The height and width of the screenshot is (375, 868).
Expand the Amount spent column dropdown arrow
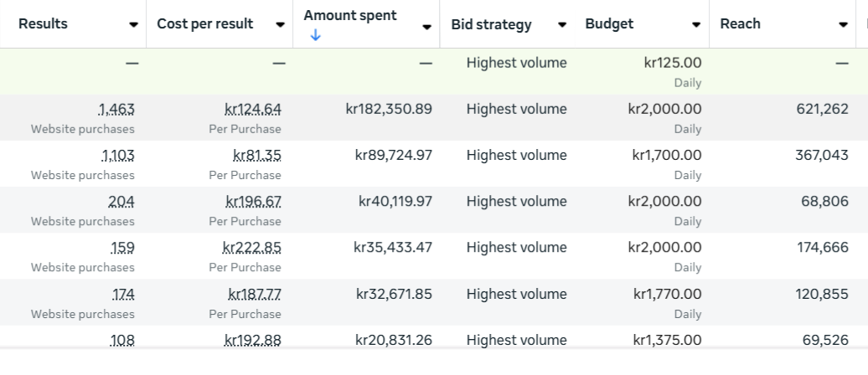pyautogui.click(x=426, y=27)
